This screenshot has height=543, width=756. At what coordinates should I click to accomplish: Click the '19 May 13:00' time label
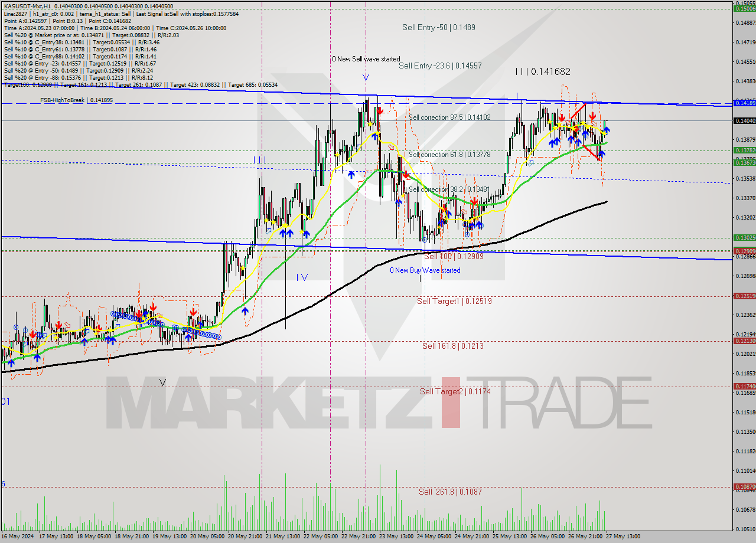170,537
